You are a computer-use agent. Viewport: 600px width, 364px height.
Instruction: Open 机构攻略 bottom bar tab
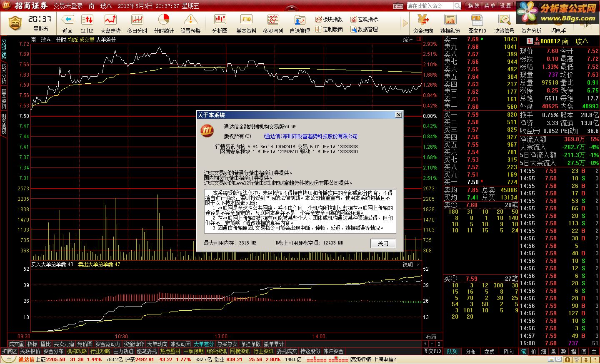(77, 351)
